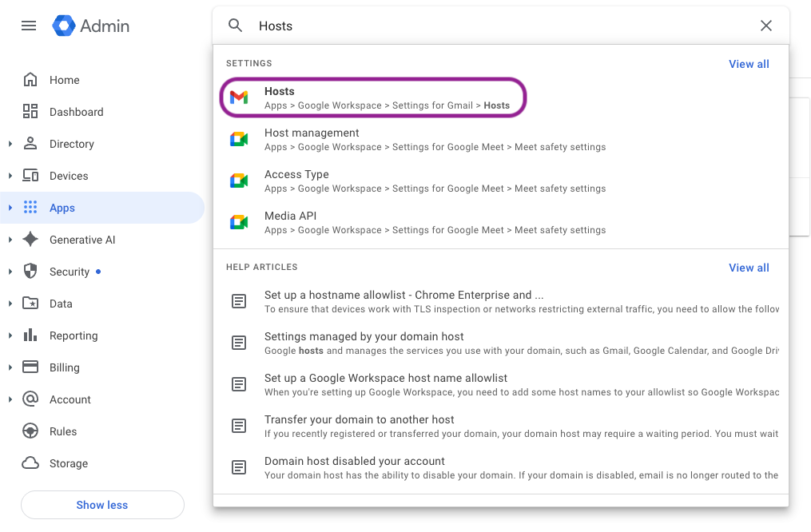811x532 pixels.
Task: Click the Gmail icon beside Hosts result
Action: [x=239, y=97]
